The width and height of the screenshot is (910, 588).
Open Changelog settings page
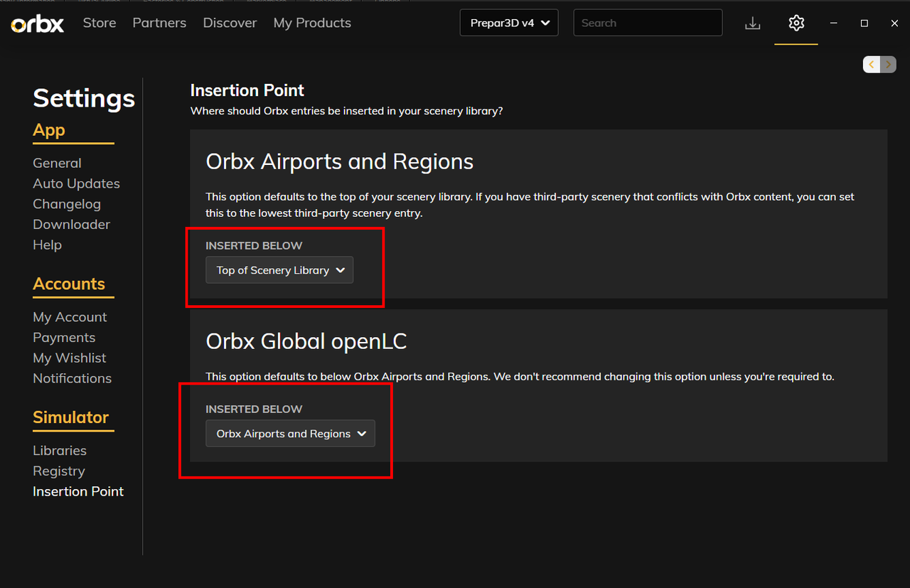[x=67, y=204]
